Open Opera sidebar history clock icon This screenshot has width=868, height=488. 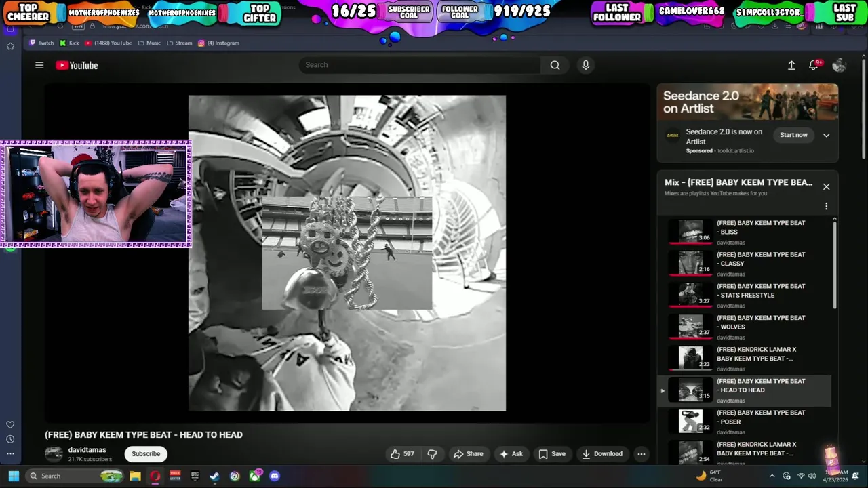coord(10,439)
